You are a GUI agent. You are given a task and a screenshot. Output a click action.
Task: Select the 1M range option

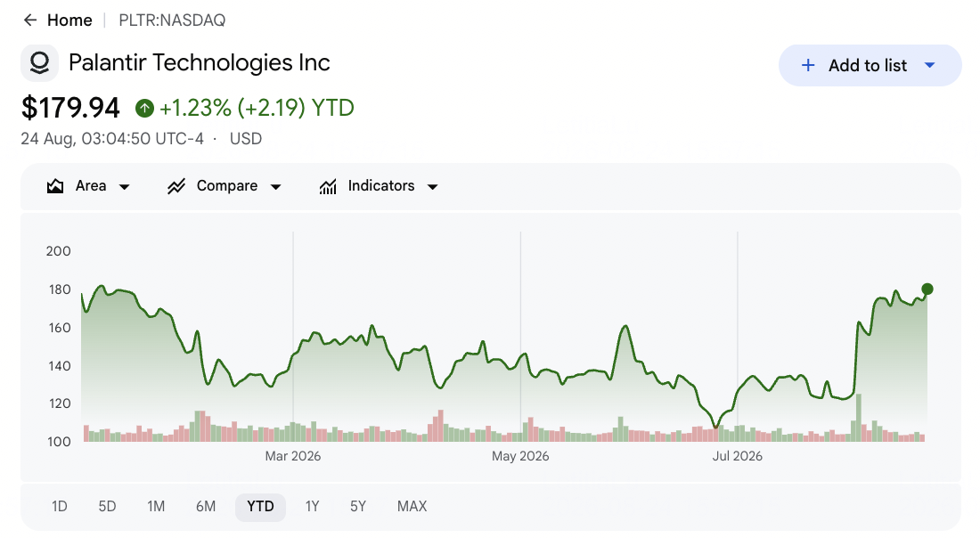click(x=156, y=506)
